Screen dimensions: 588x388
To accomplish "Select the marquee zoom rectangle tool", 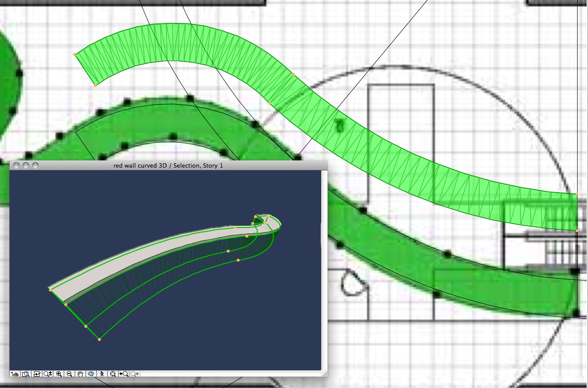I will tap(26, 374).
